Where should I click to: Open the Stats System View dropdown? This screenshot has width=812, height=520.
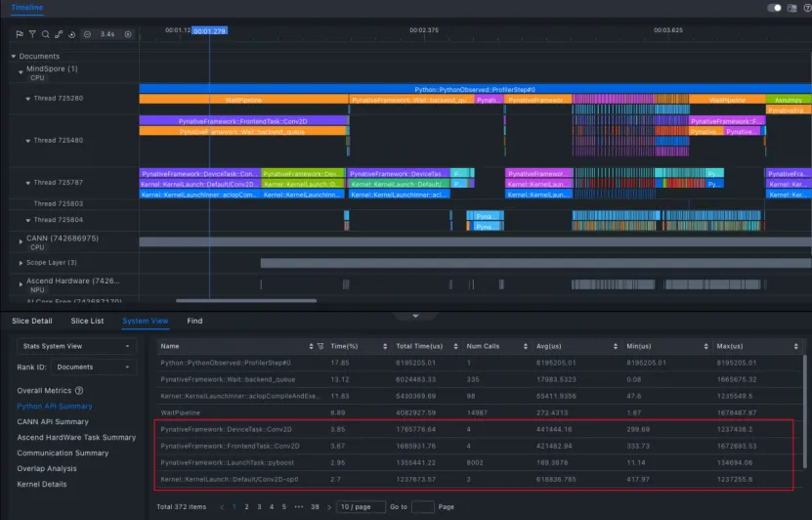[75, 346]
